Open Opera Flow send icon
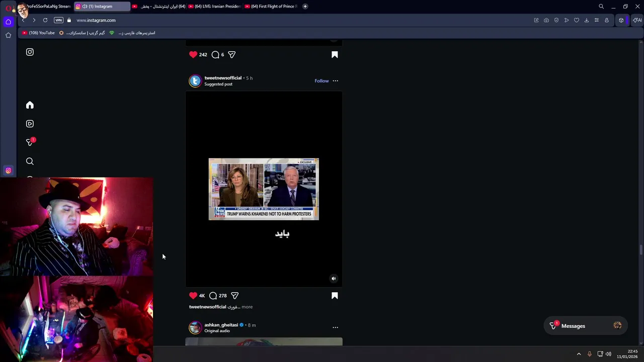The width and height of the screenshot is (644, 362). (567, 20)
